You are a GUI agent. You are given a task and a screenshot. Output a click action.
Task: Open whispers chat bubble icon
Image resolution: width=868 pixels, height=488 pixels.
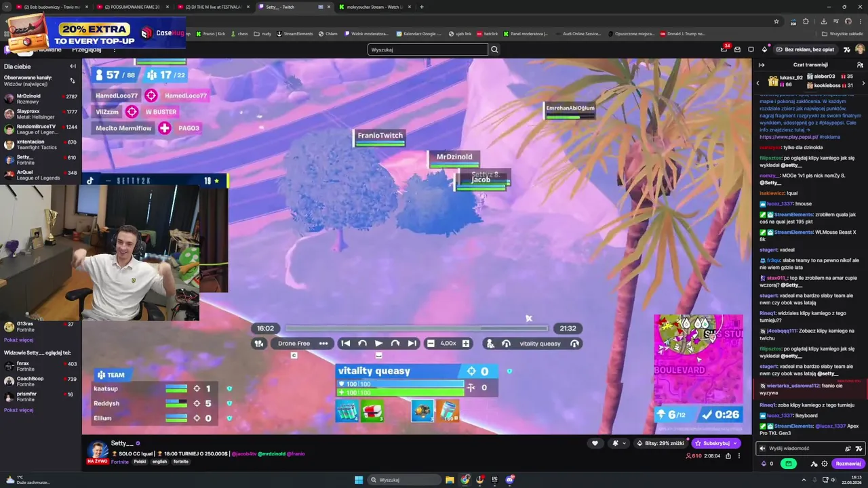(751, 49)
